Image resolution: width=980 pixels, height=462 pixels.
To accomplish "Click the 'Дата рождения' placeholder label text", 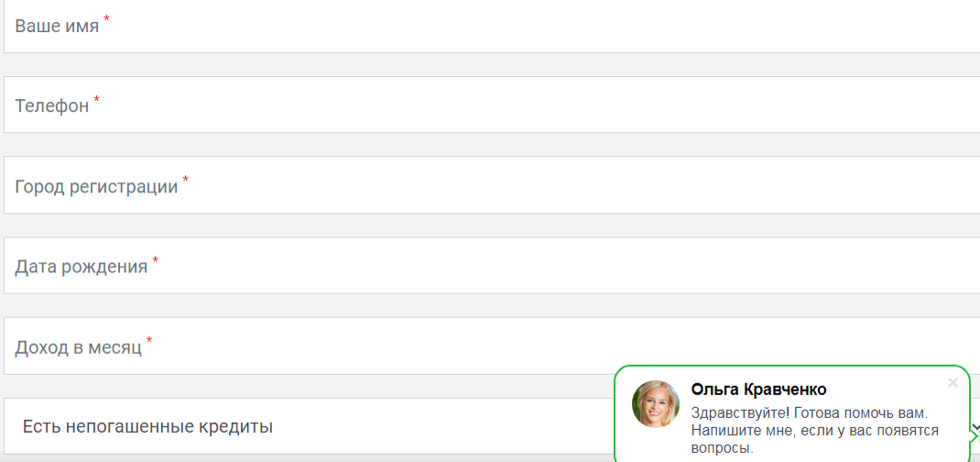I will click(82, 267).
